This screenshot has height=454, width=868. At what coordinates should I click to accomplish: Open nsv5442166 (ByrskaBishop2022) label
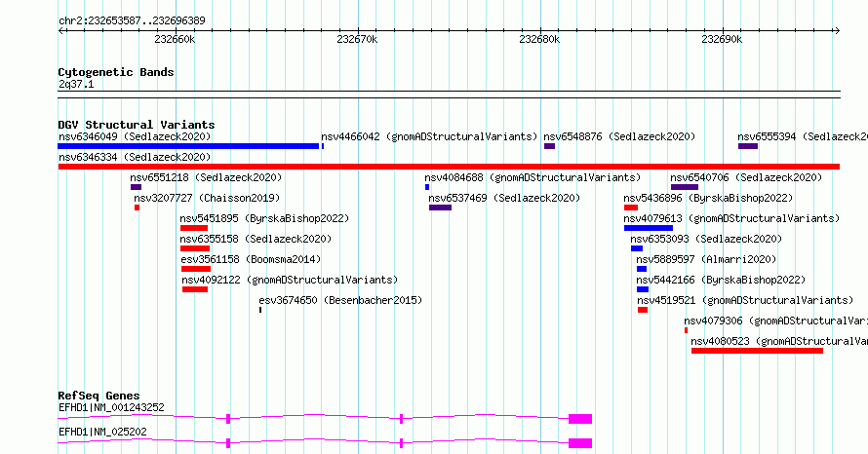click(721, 280)
